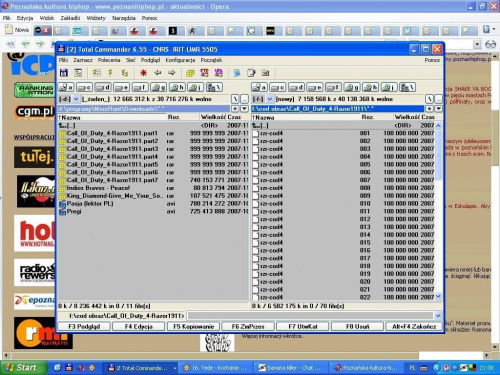Open the Zakładki menu in Opera
The height and width of the screenshot is (375, 500).
pos(70,18)
